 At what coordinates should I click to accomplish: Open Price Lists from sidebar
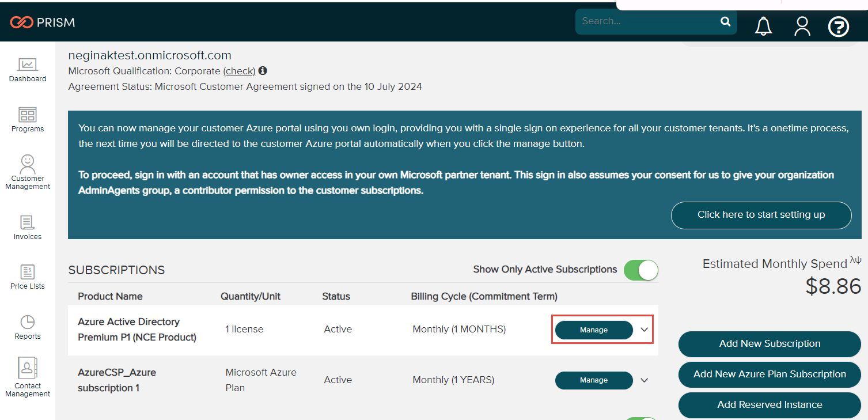click(27, 277)
